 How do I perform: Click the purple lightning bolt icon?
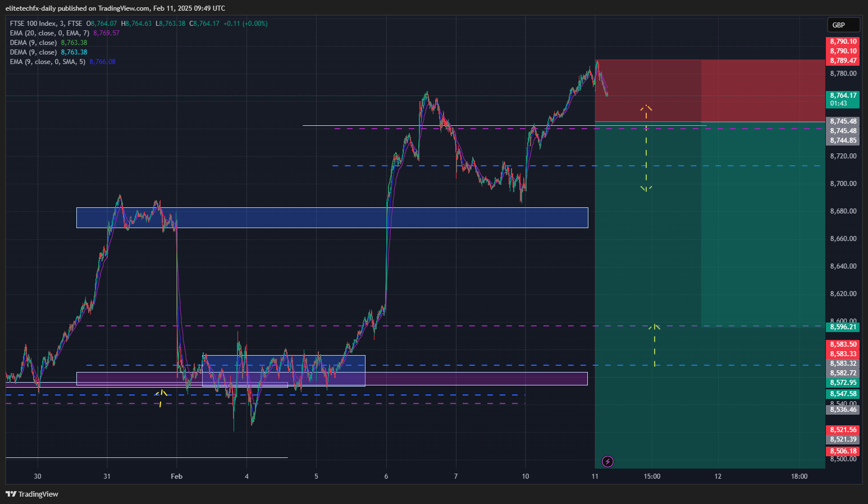click(x=607, y=462)
